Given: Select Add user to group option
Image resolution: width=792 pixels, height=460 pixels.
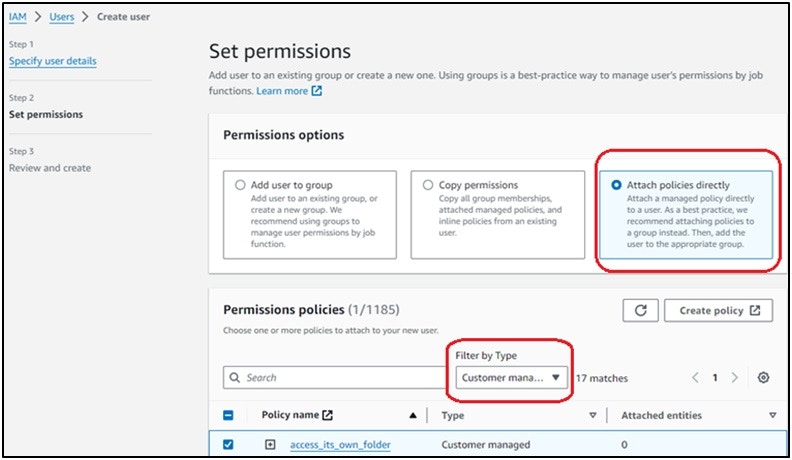Looking at the screenshot, I should [x=240, y=185].
